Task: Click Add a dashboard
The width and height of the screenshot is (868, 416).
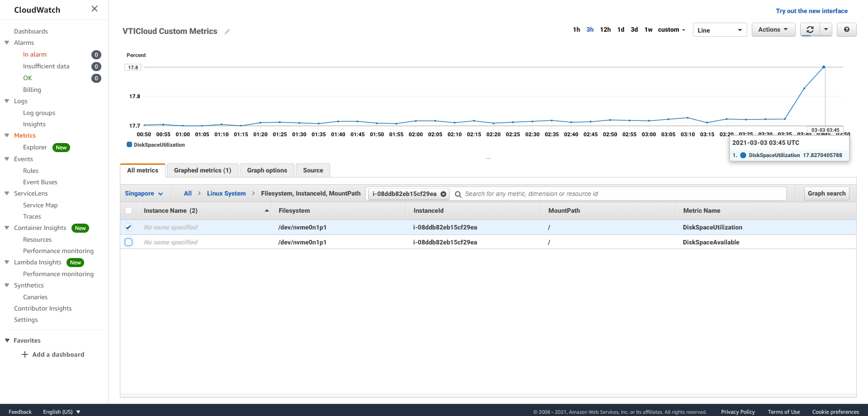Action: click(58, 354)
